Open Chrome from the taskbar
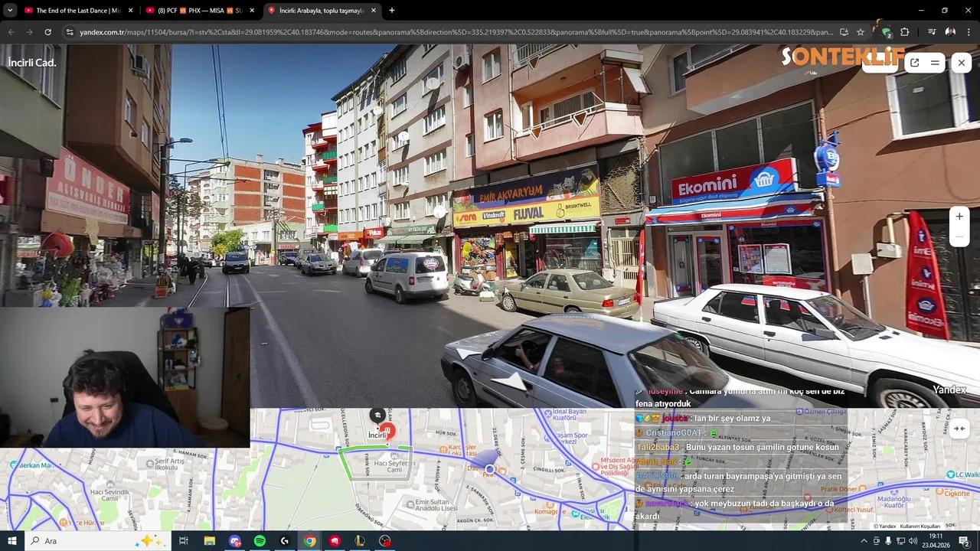The image size is (980, 551). tap(309, 541)
